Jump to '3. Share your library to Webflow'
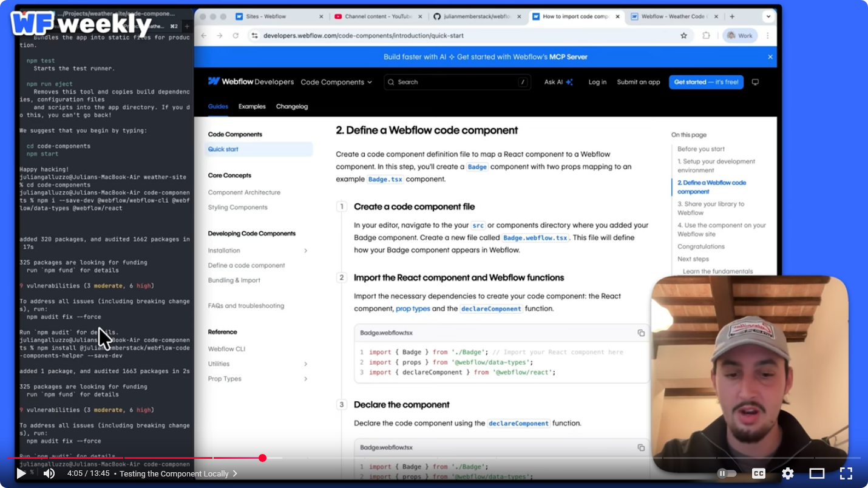This screenshot has width=868, height=488. tap(711, 208)
